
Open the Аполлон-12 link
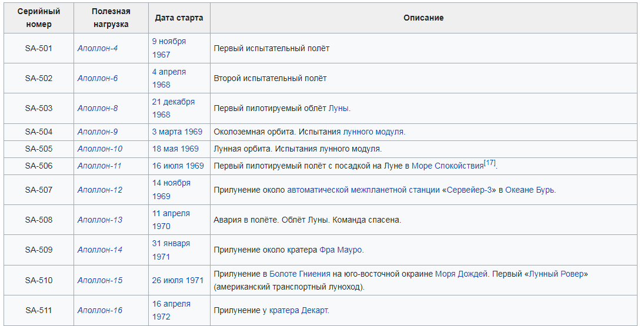click(x=100, y=190)
